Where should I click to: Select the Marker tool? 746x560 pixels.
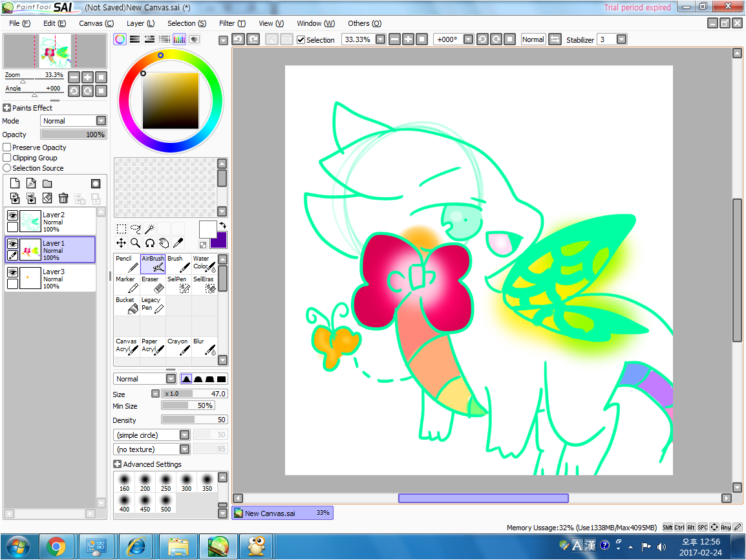127,285
